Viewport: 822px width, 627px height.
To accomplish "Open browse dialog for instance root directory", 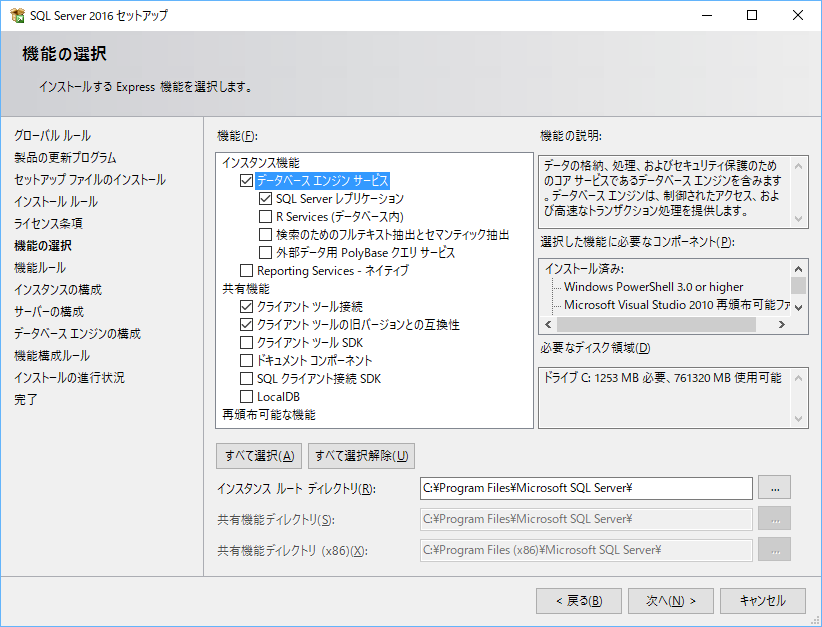I will (775, 488).
